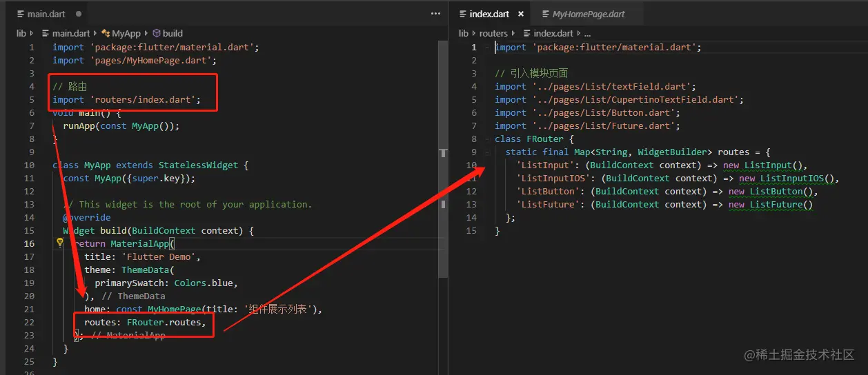Click "import 'routers/index.dart';" line

coord(127,100)
